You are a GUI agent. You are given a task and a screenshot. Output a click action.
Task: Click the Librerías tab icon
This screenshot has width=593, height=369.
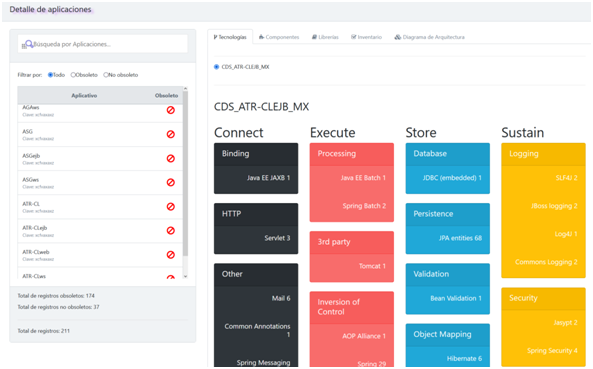[314, 37]
